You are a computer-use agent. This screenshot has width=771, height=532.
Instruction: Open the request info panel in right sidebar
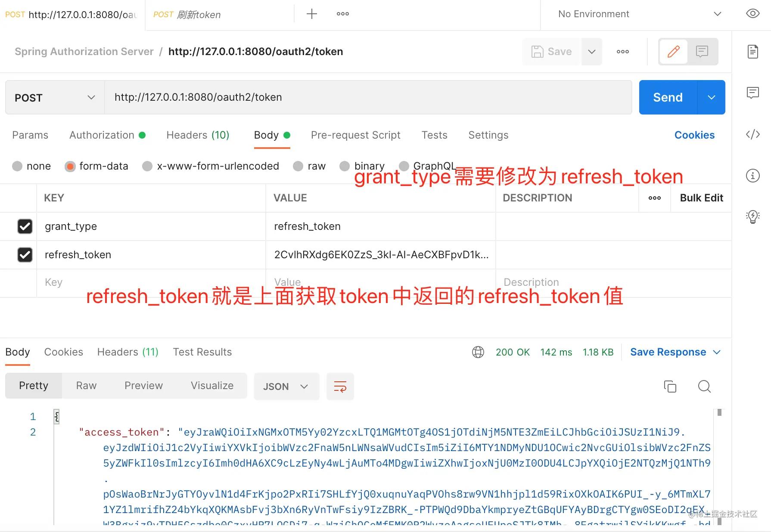752,176
